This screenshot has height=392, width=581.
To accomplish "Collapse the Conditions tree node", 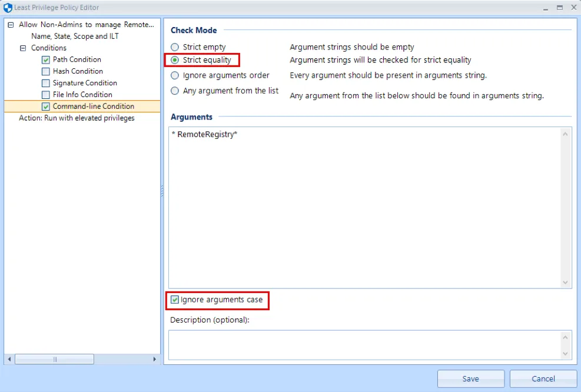I will (x=23, y=48).
